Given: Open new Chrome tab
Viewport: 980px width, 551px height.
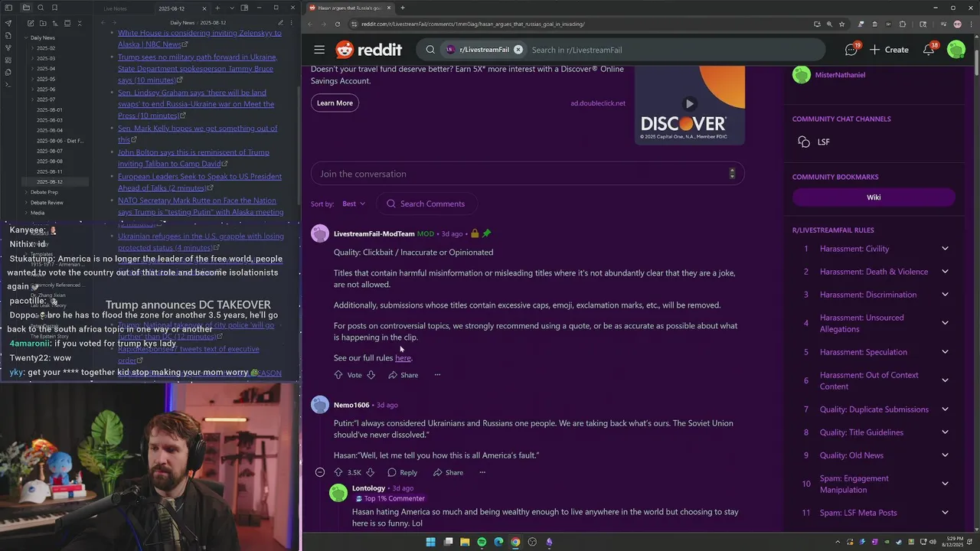Looking at the screenshot, I should (x=403, y=8).
